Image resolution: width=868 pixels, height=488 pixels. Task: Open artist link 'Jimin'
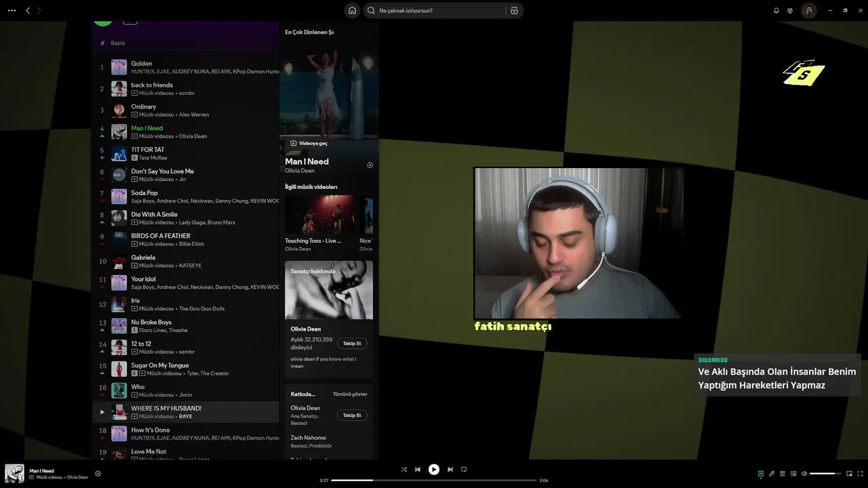185,394
